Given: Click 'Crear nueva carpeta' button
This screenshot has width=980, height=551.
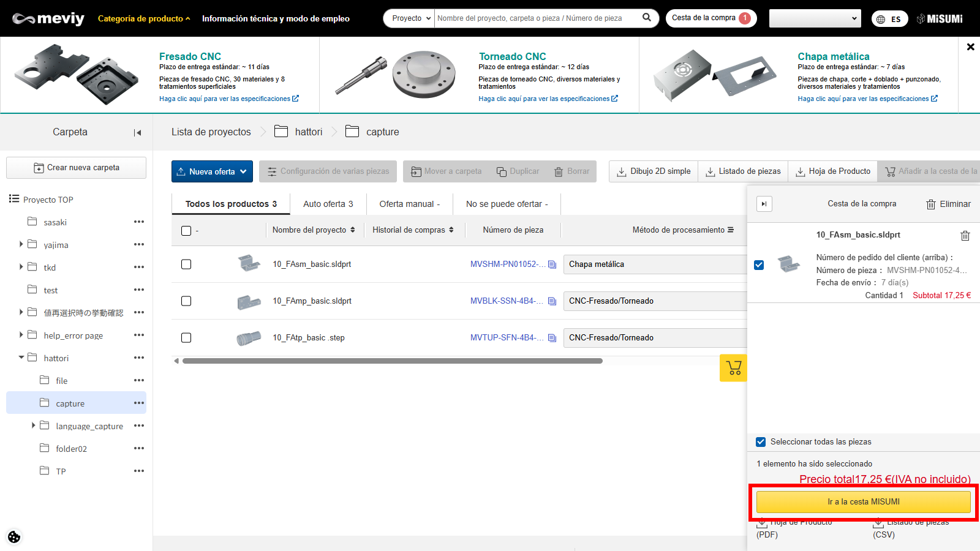Looking at the screenshot, I should (x=76, y=168).
